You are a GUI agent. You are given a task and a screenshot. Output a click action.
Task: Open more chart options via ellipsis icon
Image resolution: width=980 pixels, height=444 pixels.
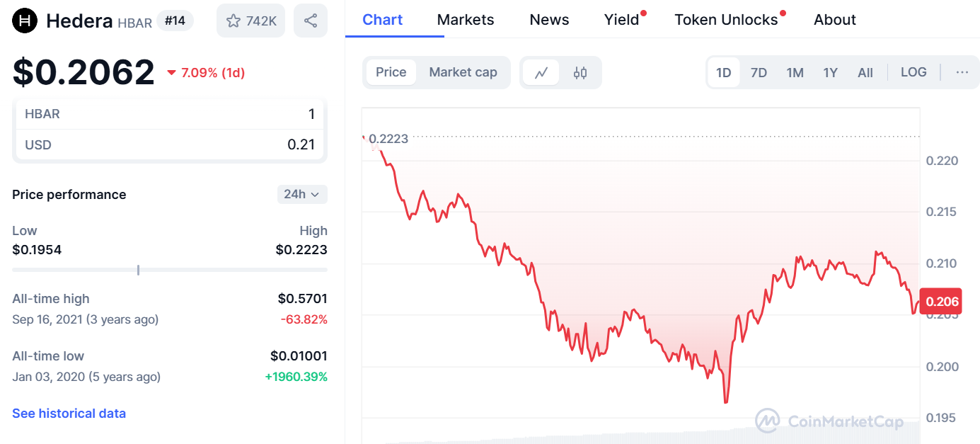pyautogui.click(x=962, y=72)
